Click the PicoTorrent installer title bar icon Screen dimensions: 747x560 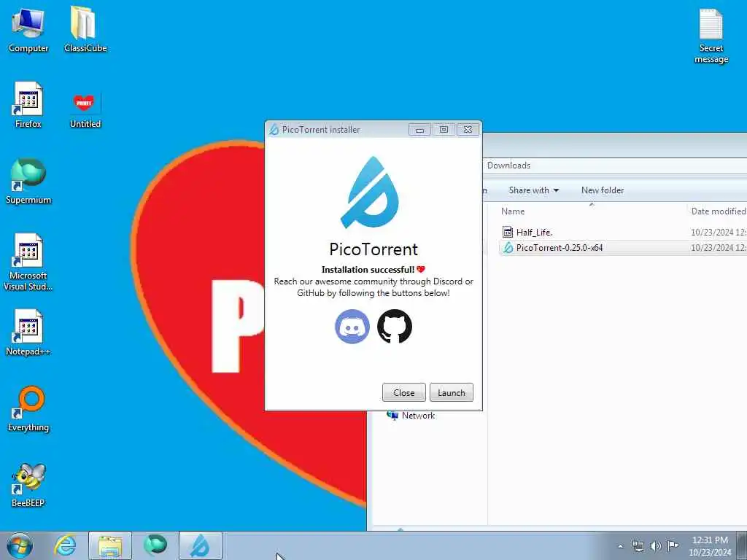(274, 130)
